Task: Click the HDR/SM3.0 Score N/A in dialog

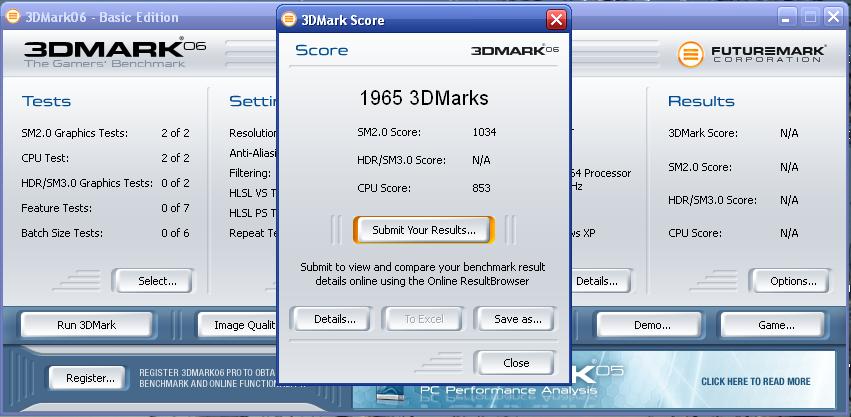Action: tap(481, 160)
